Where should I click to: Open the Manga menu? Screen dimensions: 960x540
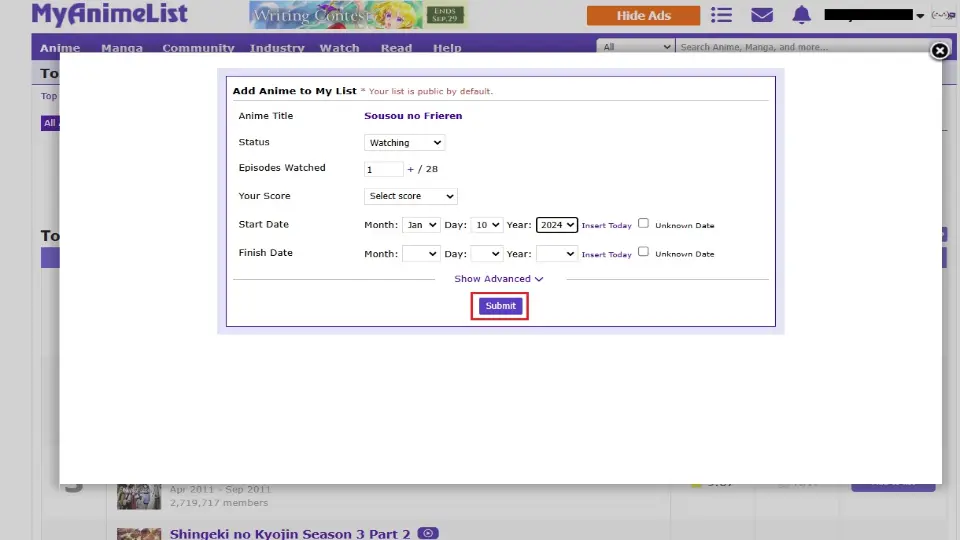(x=122, y=48)
